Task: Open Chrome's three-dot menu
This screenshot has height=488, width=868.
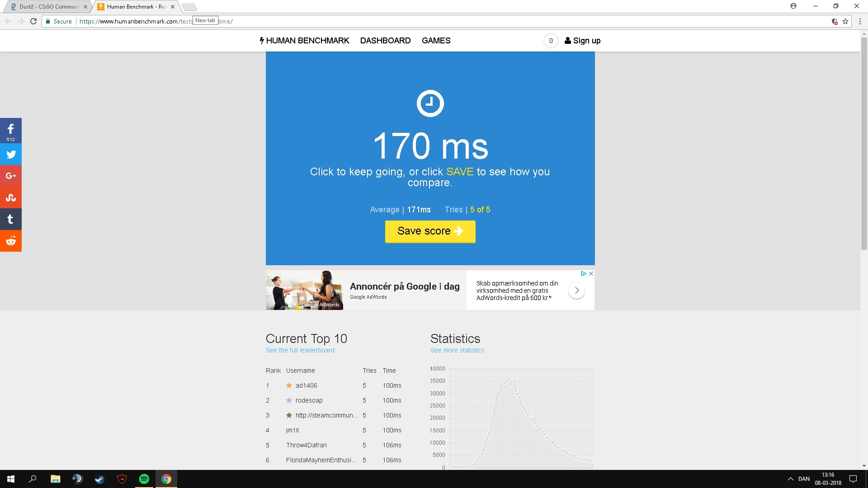Action: 860,21
